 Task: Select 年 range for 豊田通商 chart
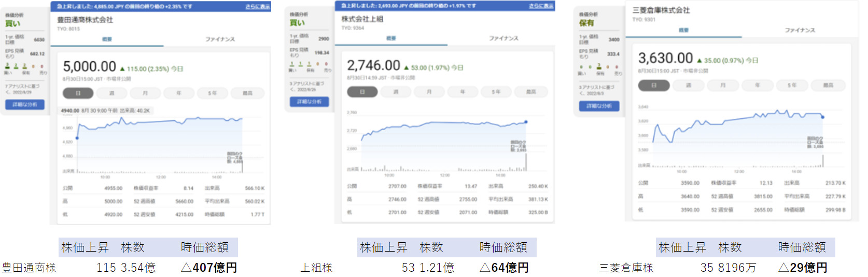click(179, 93)
